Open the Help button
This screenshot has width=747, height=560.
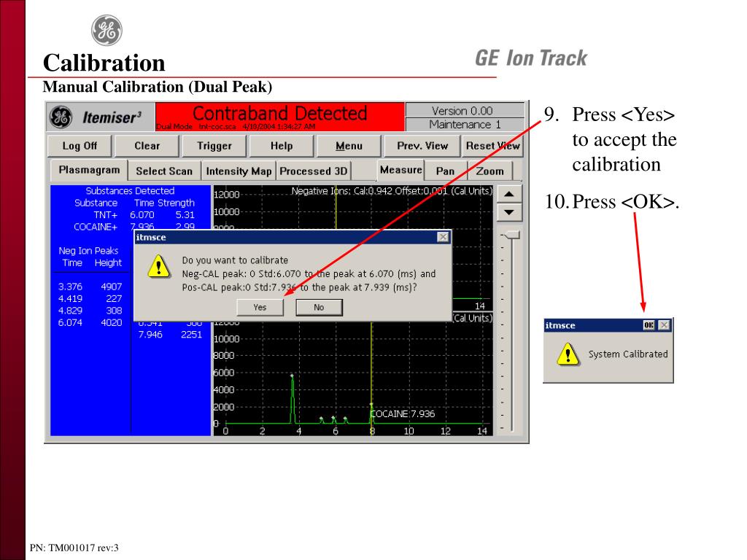[282, 146]
